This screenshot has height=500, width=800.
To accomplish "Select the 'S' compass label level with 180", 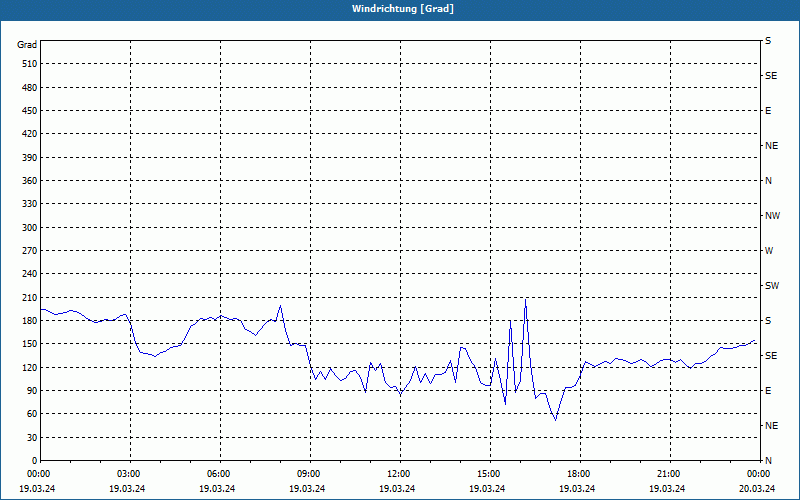I will 768,321.
